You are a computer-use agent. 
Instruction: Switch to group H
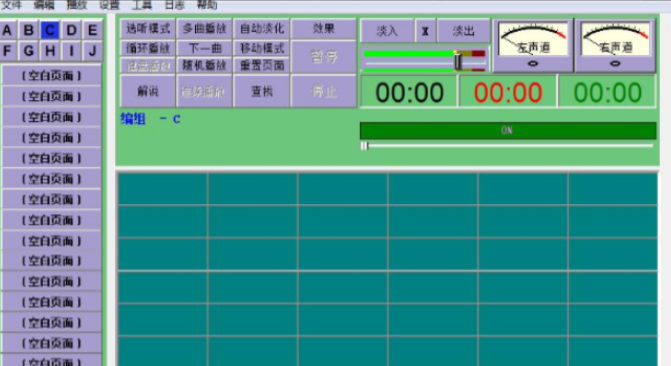(50, 51)
